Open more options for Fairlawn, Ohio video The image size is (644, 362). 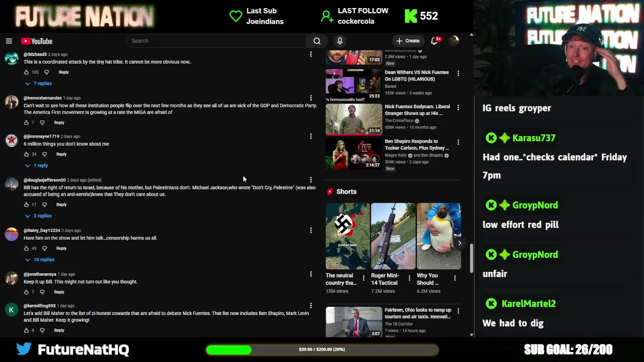(458, 311)
